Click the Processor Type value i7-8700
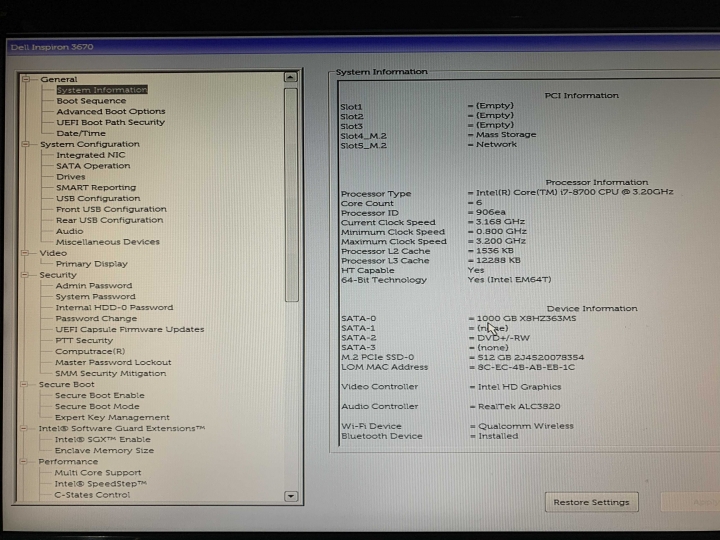Image resolution: width=720 pixels, height=540 pixels. click(574, 192)
